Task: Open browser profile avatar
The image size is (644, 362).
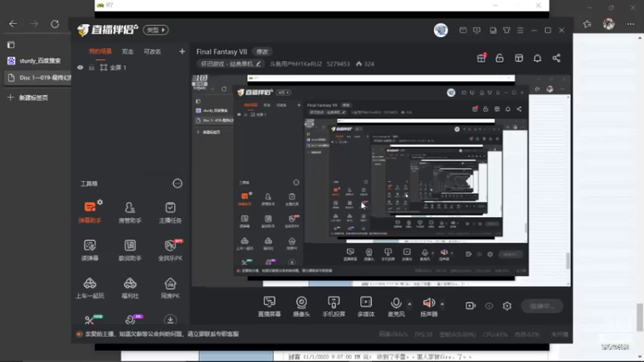Action: coord(609,24)
